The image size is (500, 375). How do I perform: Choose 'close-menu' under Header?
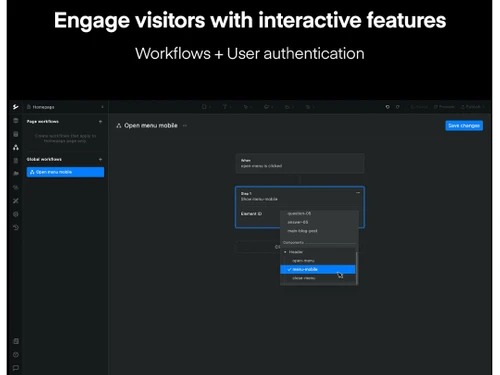tap(303, 278)
